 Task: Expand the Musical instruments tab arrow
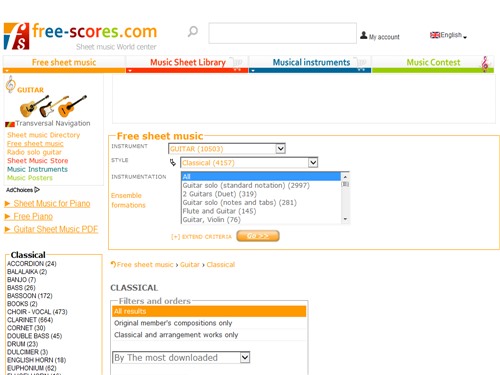[253, 71]
